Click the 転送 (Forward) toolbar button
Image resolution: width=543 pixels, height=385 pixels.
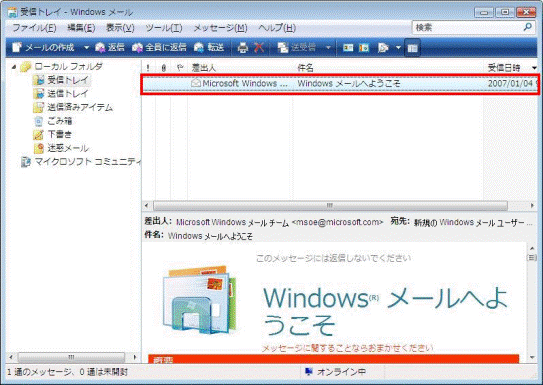209,47
